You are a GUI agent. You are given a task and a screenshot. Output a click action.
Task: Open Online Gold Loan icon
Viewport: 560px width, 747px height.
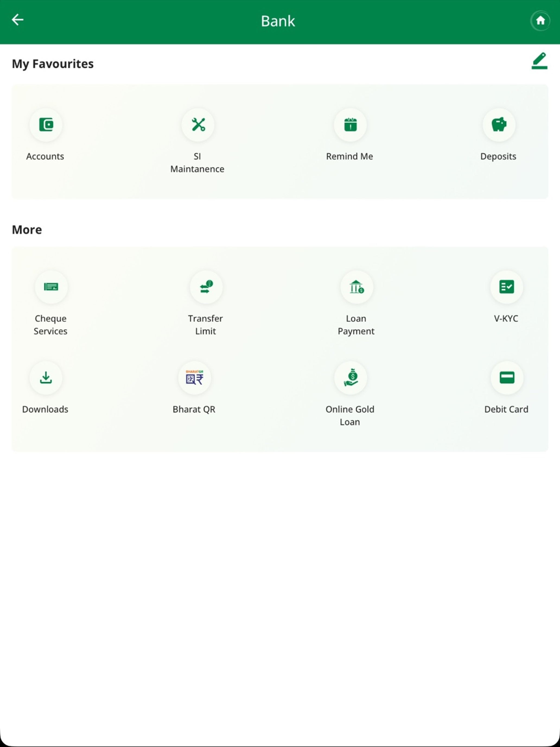point(351,378)
